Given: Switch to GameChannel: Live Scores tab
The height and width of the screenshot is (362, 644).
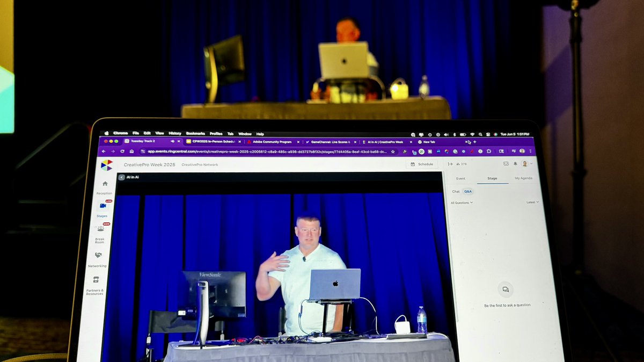Looking at the screenshot, I should (330, 142).
